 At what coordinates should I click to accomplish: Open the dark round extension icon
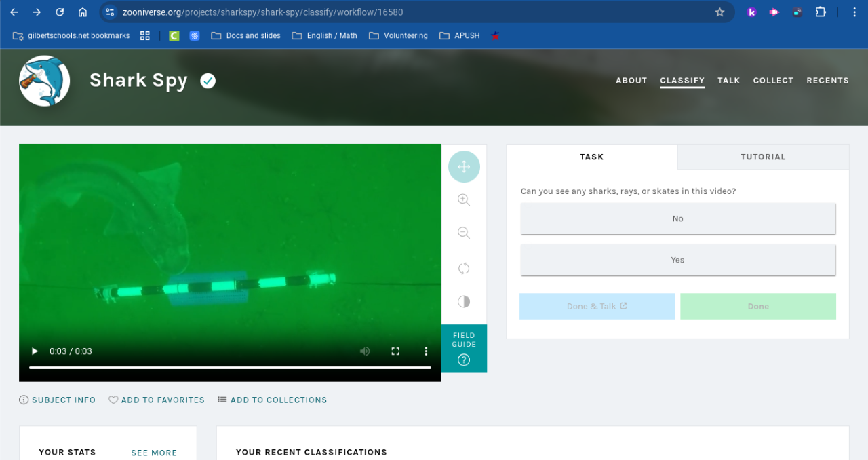pyautogui.click(x=797, y=12)
